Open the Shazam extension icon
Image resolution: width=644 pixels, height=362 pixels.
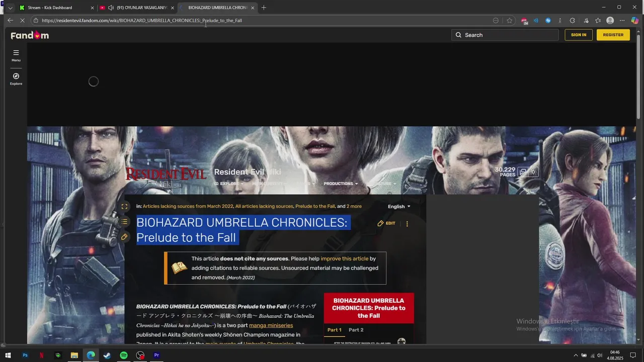(x=548, y=21)
